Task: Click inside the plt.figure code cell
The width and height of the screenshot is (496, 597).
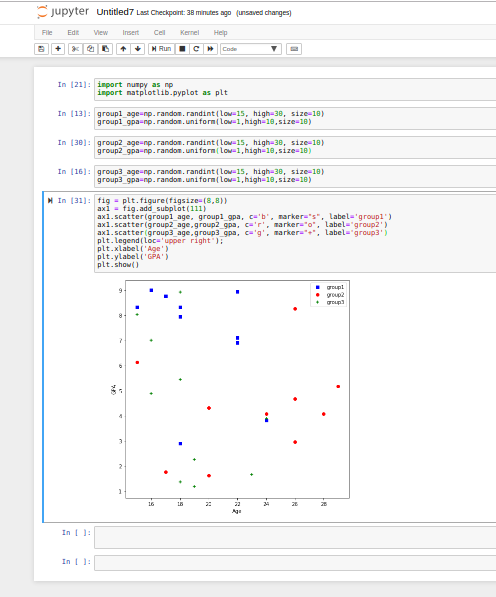Action: click(295, 233)
